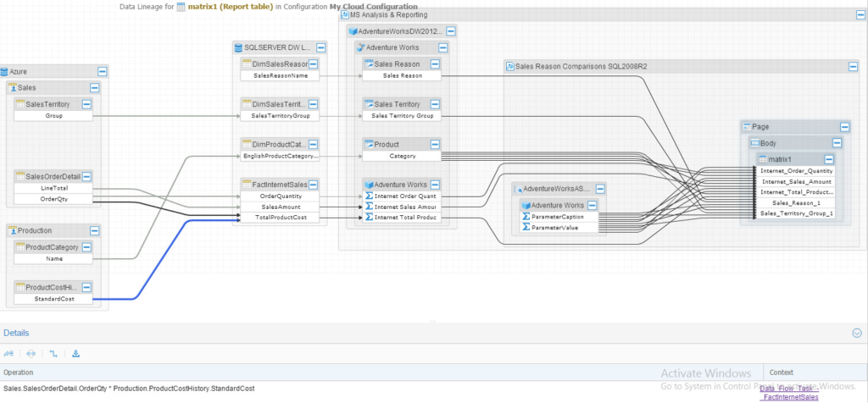The height and width of the screenshot is (403, 868).
Task: Select the OrderQty column node
Action: pos(53,199)
